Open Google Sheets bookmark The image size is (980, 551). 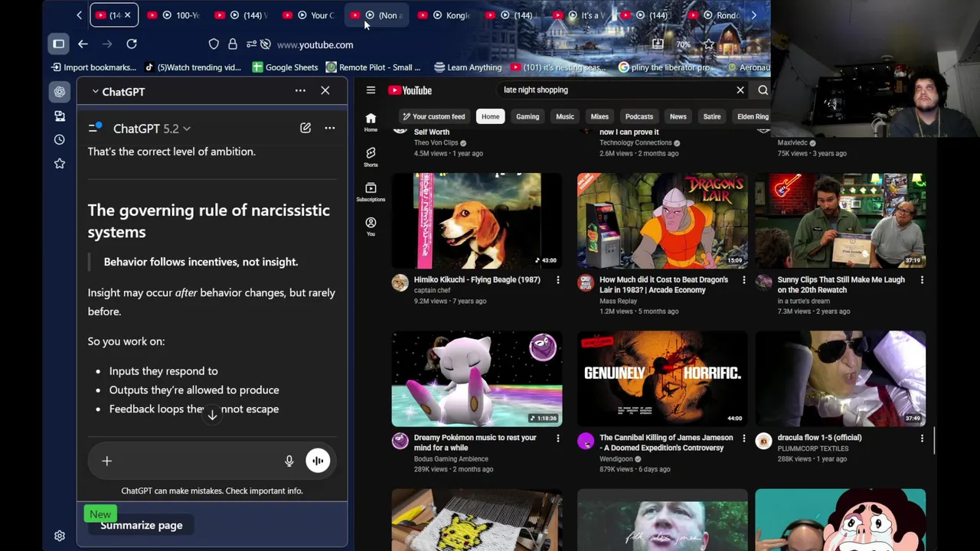pos(285,67)
